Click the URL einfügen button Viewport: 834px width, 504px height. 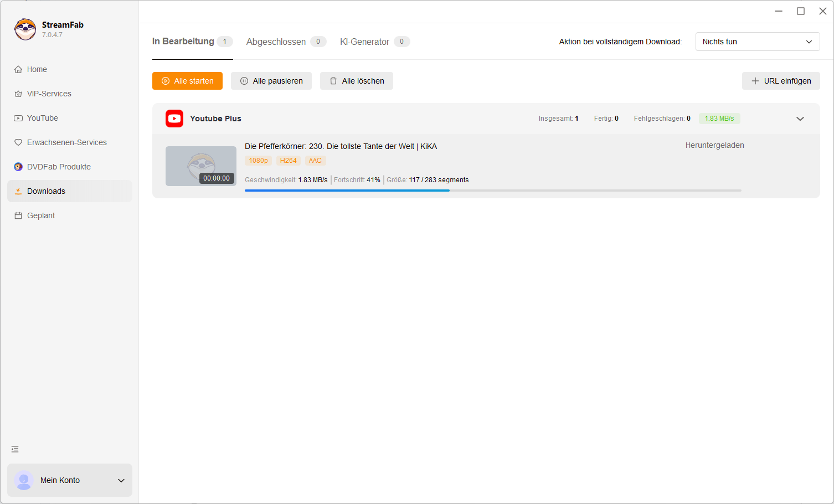coord(781,81)
